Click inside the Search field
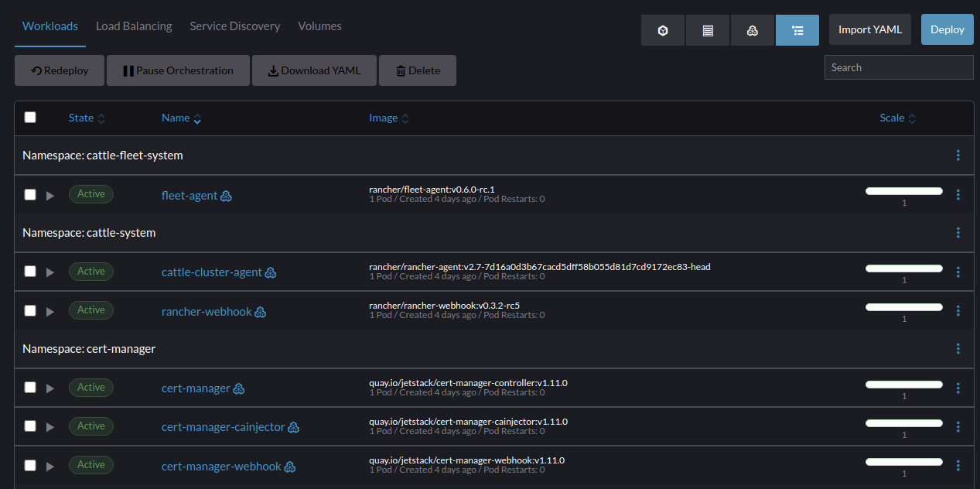 click(x=898, y=67)
